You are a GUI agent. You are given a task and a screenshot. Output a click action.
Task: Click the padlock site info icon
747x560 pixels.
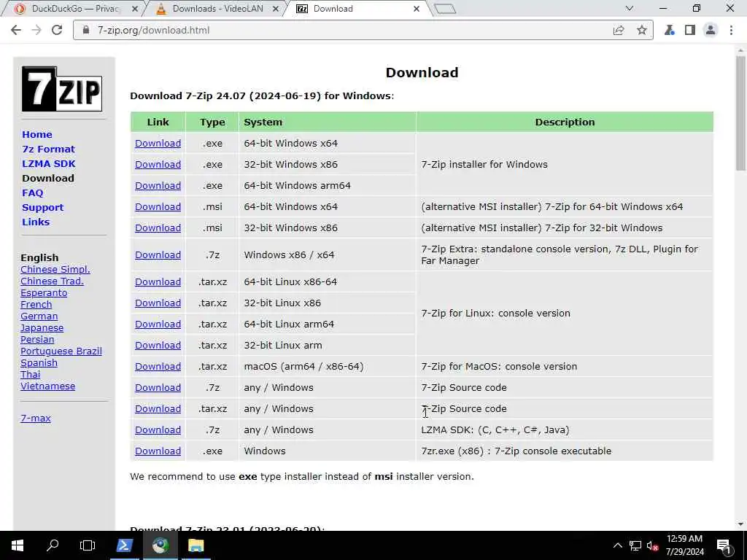86,30
